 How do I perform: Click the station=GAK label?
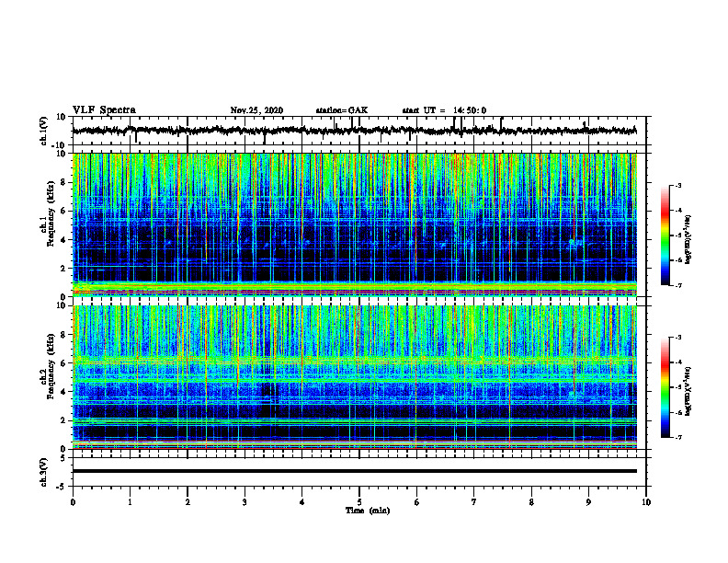pos(342,110)
